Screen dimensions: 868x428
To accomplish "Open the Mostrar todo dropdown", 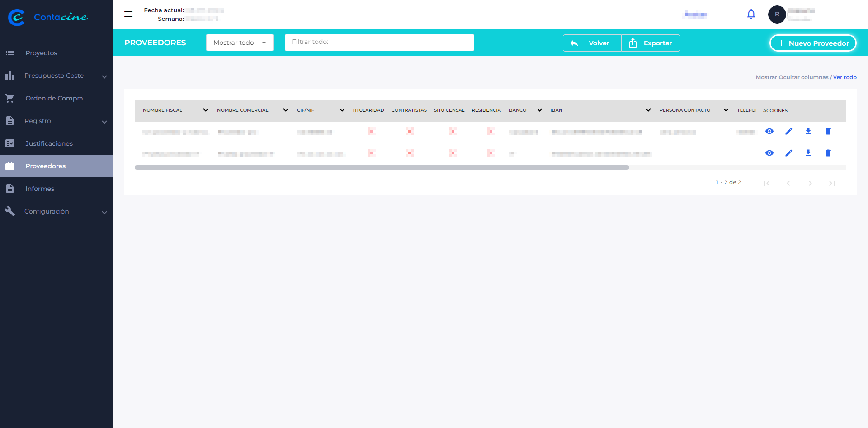I will point(240,43).
